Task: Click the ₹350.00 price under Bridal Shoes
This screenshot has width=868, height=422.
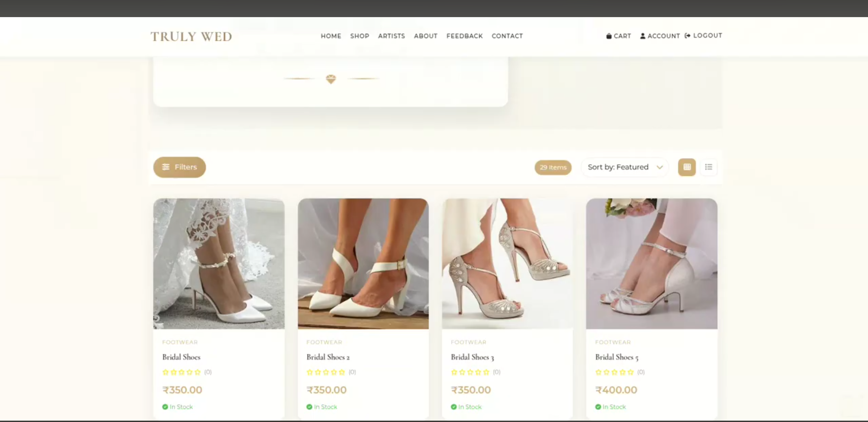Action: pyautogui.click(x=182, y=390)
